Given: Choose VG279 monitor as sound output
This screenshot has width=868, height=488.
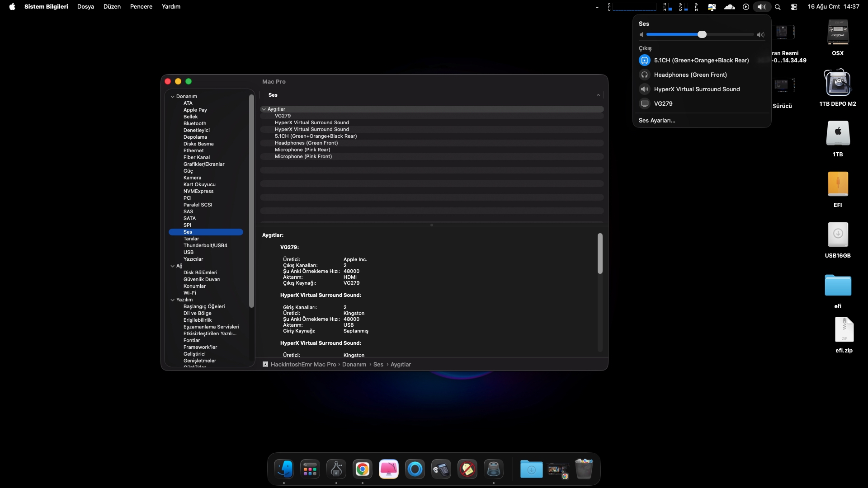Looking at the screenshot, I should pyautogui.click(x=663, y=103).
